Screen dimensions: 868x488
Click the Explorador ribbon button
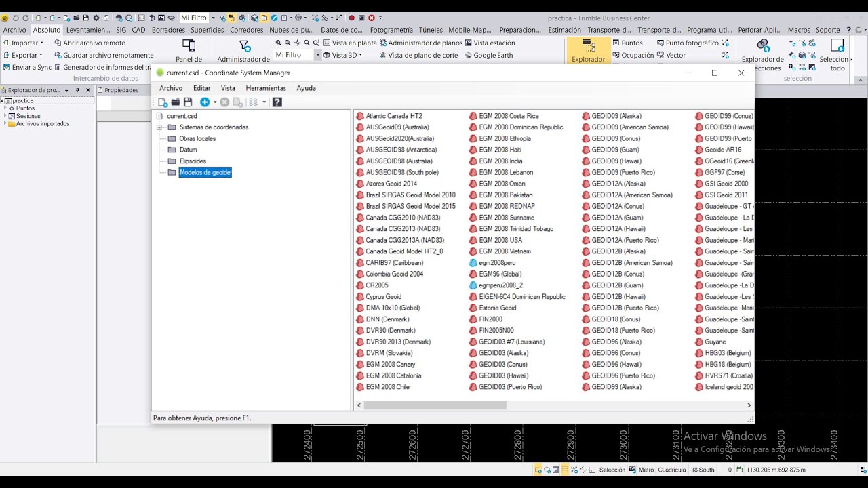(588, 51)
